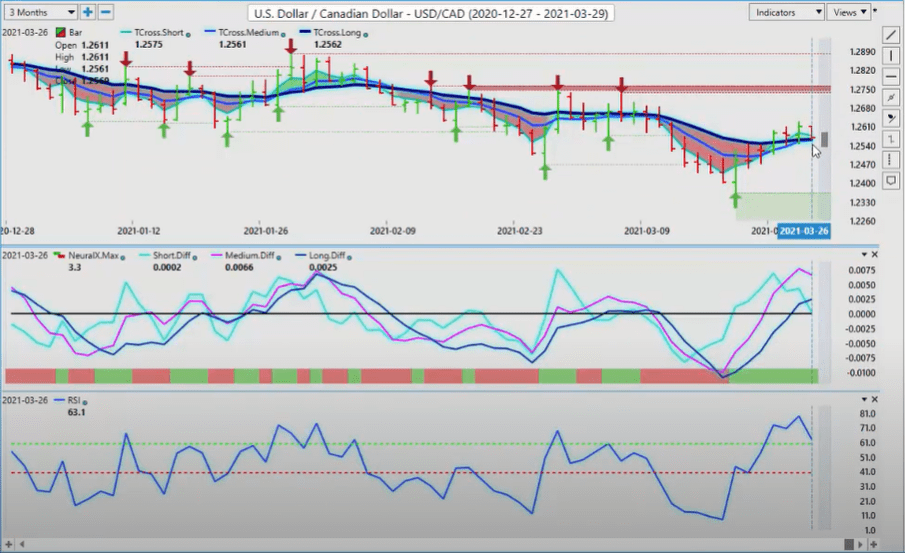The width and height of the screenshot is (905, 553).
Task: Select the step-line retracement tool
Action: 892,139
